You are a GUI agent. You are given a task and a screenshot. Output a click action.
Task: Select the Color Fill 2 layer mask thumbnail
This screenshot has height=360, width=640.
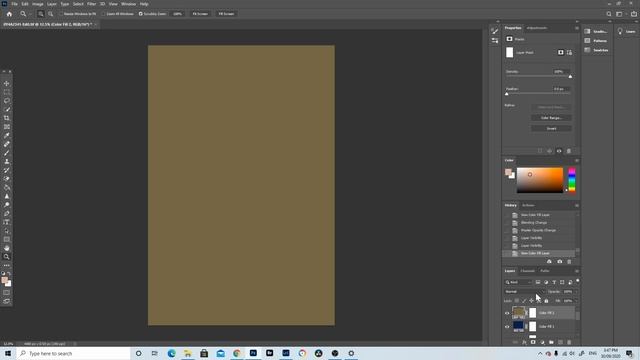coord(533,313)
